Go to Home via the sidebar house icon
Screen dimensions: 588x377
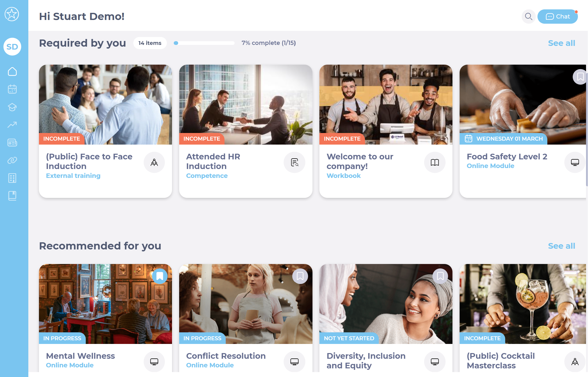[12, 72]
